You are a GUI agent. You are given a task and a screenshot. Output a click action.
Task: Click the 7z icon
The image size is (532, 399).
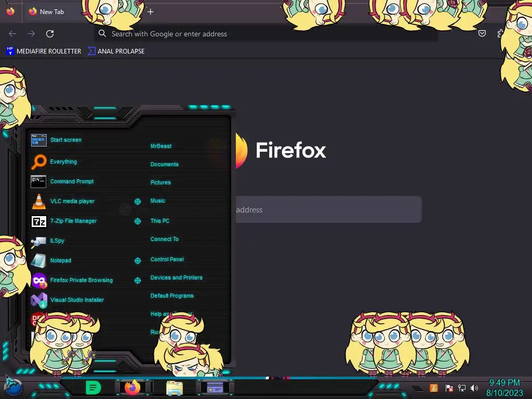pos(38,221)
